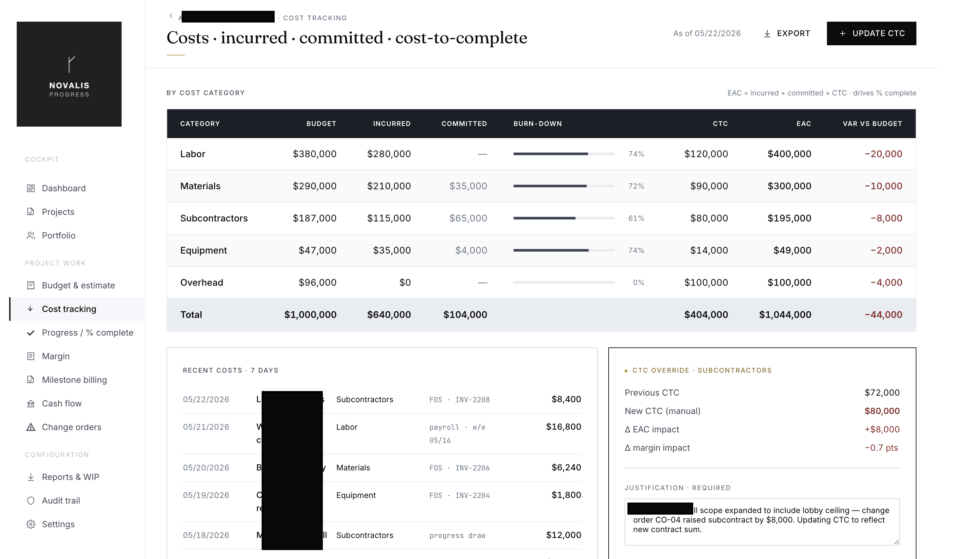Click the FOS · INV-2206 reference
Viewport: 980px width, 559px height.
click(459, 467)
